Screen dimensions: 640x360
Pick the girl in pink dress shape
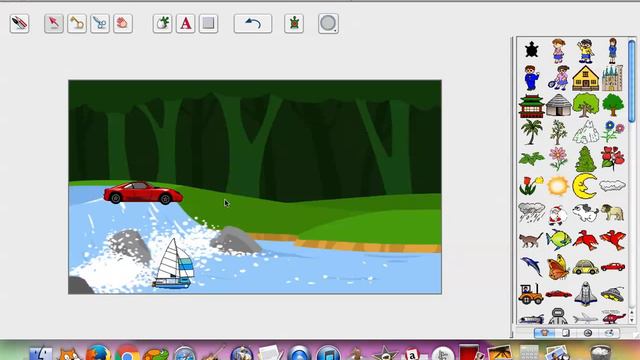coord(558,51)
